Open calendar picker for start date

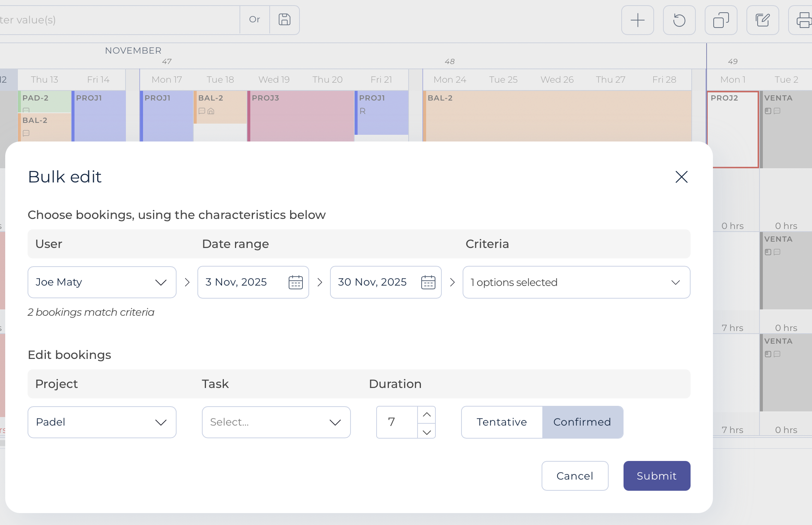[x=295, y=282]
